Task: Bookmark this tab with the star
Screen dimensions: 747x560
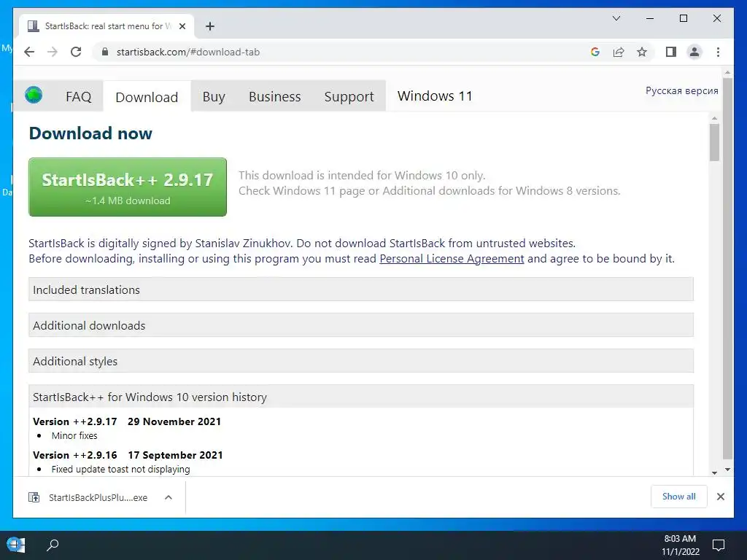Action: pyautogui.click(x=642, y=52)
